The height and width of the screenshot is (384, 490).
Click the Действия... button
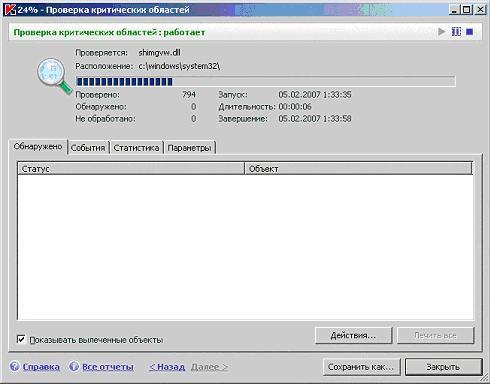point(353,335)
